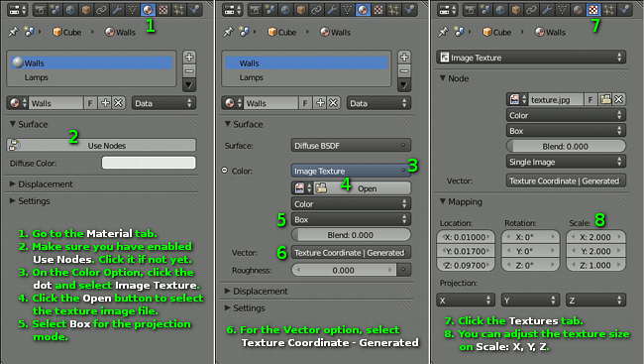The width and height of the screenshot is (644, 364).
Task: Adjust the Blend 0.000 slider in middle panel
Action: (x=351, y=235)
